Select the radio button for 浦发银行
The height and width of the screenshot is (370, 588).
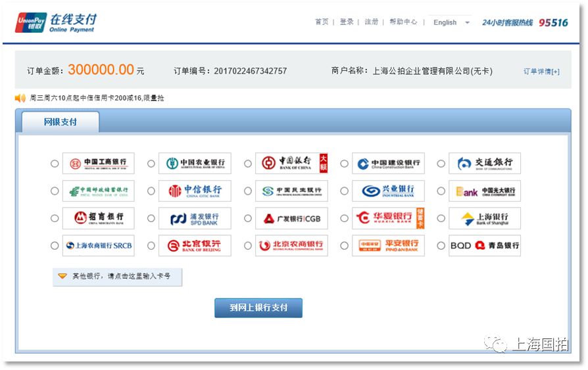tap(151, 218)
